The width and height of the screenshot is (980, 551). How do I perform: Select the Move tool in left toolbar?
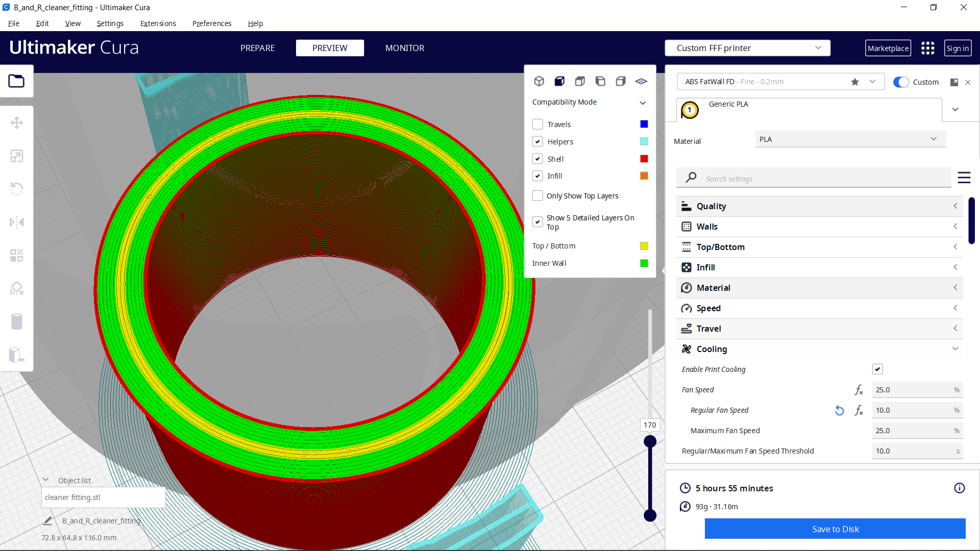pos(16,123)
